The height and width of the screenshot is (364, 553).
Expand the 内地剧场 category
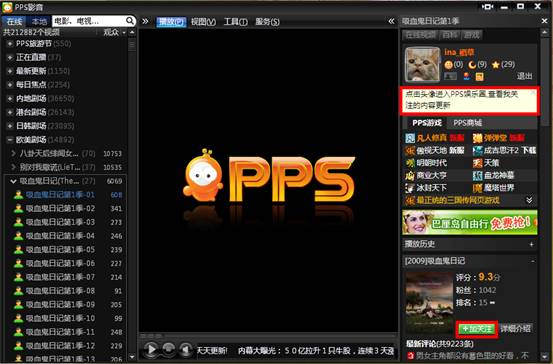point(10,99)
